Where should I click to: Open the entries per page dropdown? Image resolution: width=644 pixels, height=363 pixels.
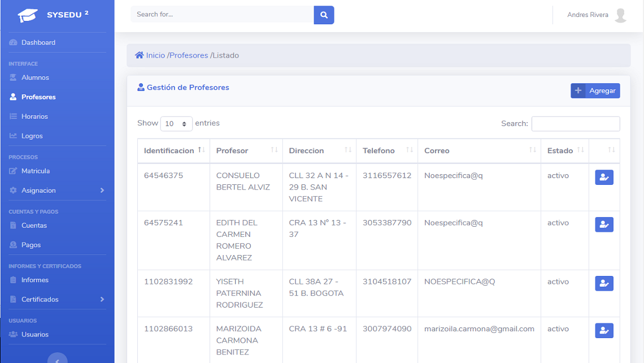[176, 124]
